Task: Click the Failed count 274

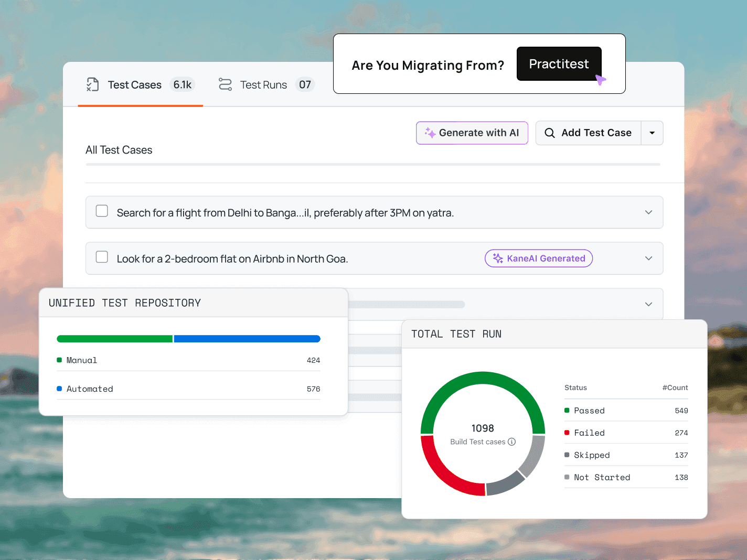Action: pos(681,433)
